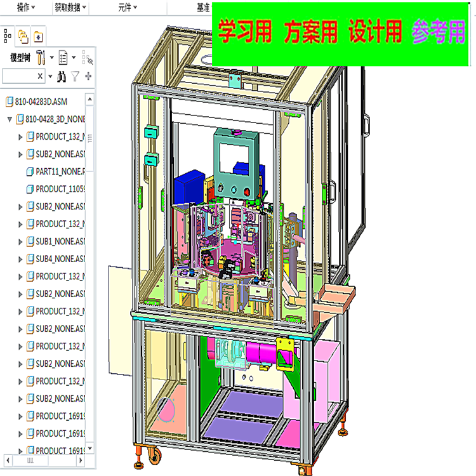Click the PART11_NONE part icon
The width and height of the screenshot is (476, 476).
click(x=30, y=172)
